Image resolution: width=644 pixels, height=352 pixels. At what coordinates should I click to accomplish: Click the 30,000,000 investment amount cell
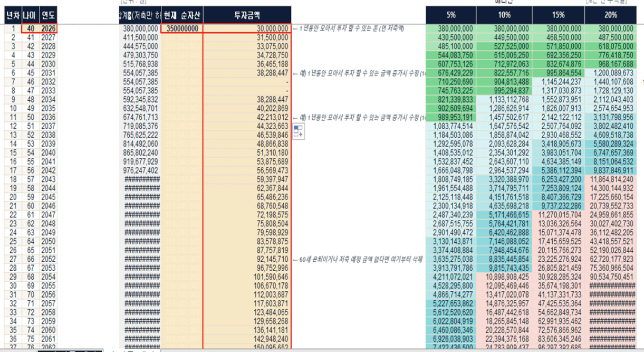pos(247,28)
